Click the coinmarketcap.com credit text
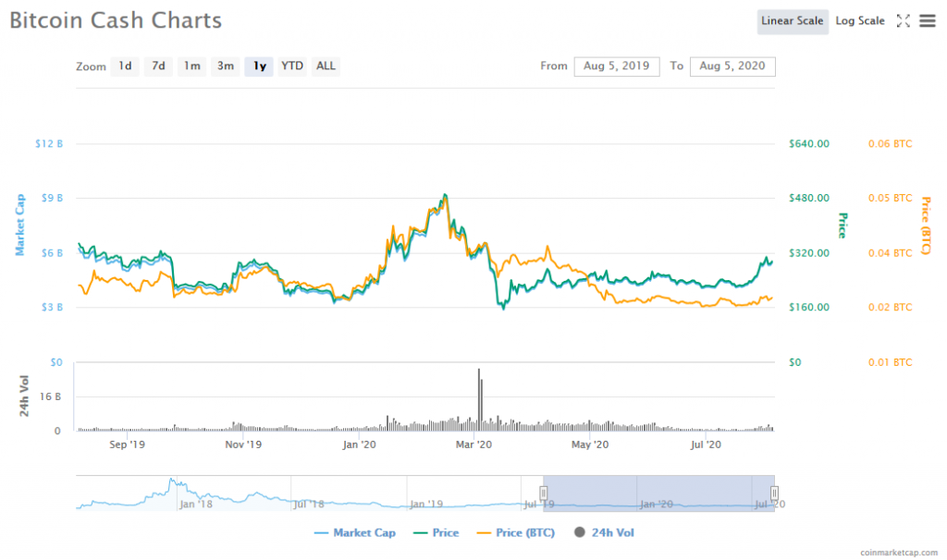Image resolution: width=947 pixels, height=560 pixels. [x=899, y=553]
